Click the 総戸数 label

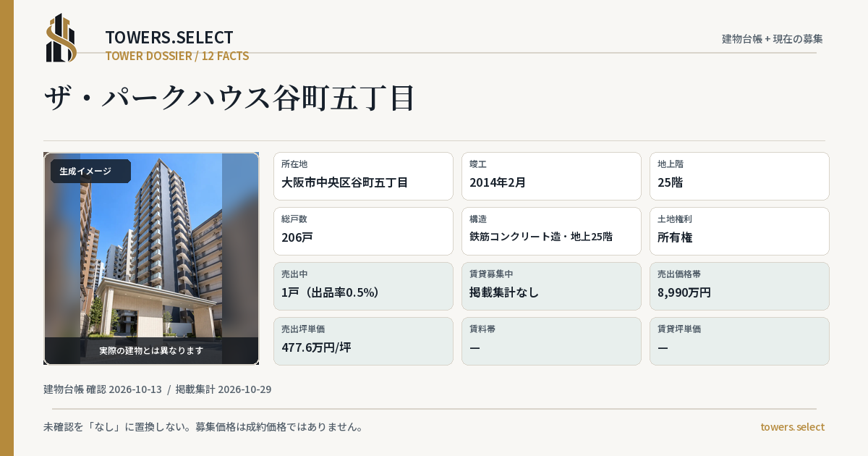(x=294, y=219)
